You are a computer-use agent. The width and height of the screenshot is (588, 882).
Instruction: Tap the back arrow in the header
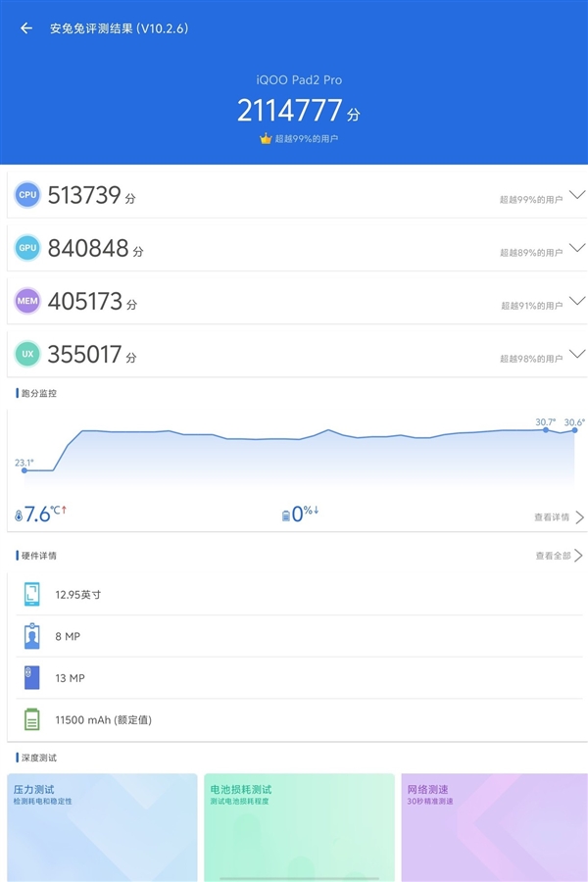26,28
